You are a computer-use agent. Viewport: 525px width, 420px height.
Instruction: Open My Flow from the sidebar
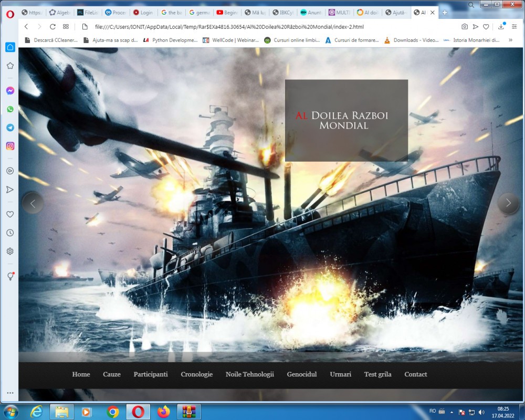[10, 190]
